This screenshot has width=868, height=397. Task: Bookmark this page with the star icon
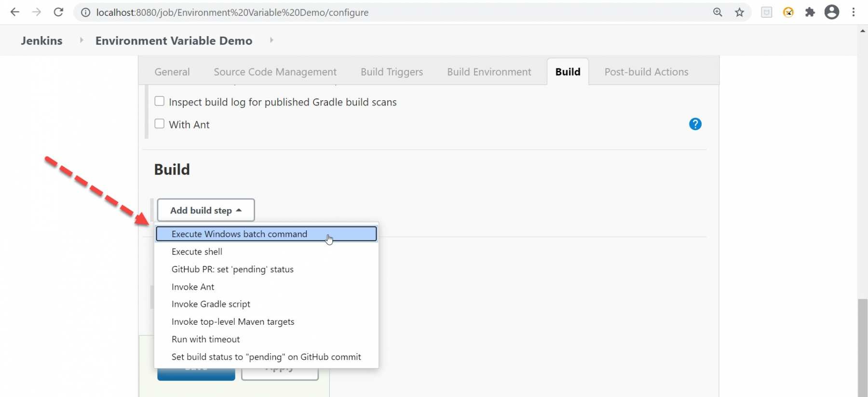click(739, 13)
